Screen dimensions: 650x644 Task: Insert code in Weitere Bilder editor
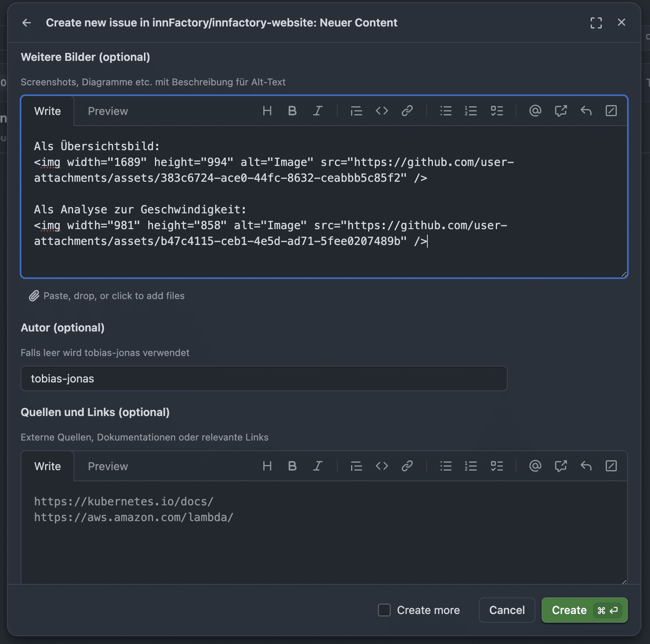[382, 111]
